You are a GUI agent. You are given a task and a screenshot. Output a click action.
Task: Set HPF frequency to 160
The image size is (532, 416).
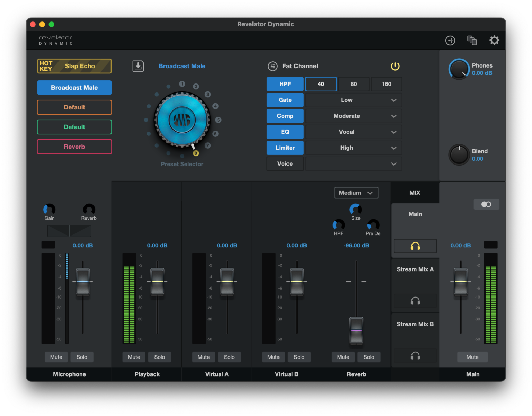tap(387, 84)
